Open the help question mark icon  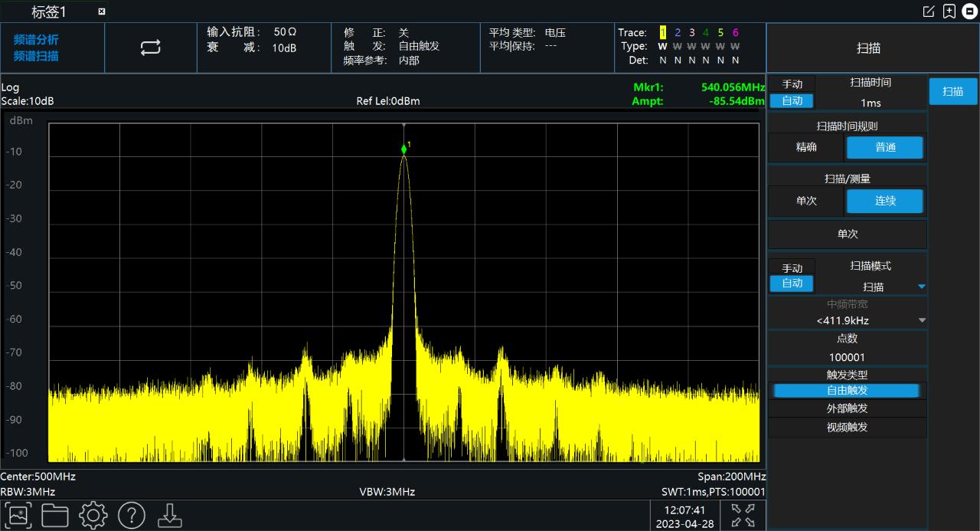click(132, 515)
